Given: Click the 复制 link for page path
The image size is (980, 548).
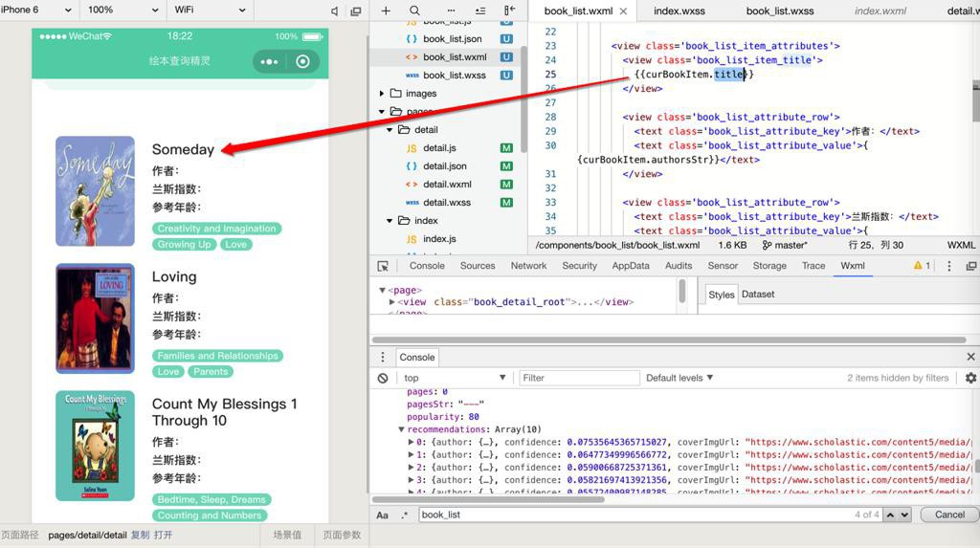Looking at the screenshot, I should (x=140, y=535).
